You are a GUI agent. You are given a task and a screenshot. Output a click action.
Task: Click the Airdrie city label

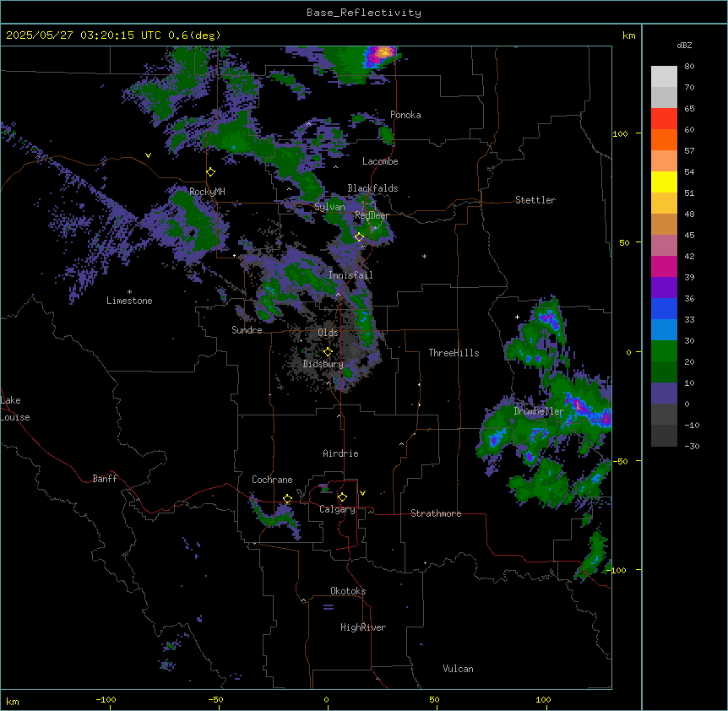click(x=340, y=453)
